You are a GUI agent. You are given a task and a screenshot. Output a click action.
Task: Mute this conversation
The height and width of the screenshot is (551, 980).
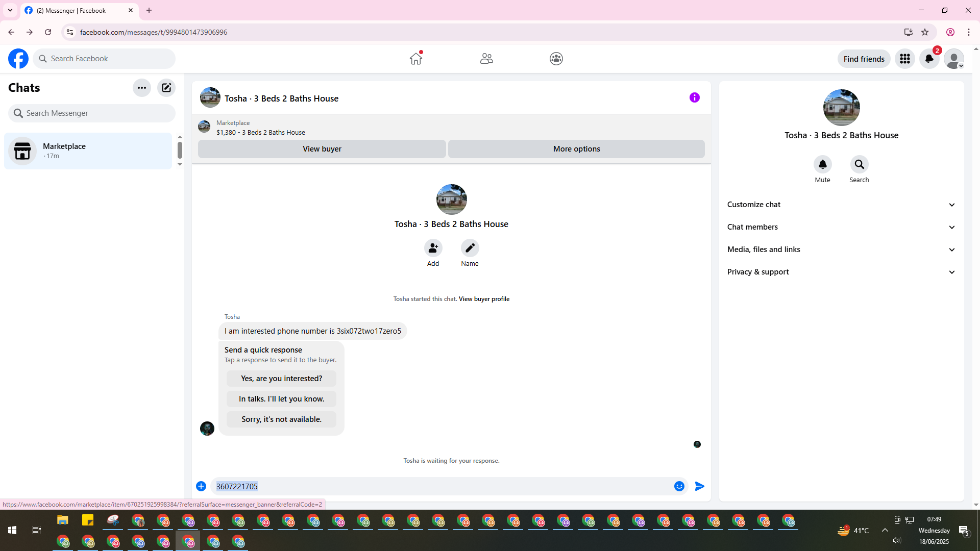pos(823,164)
